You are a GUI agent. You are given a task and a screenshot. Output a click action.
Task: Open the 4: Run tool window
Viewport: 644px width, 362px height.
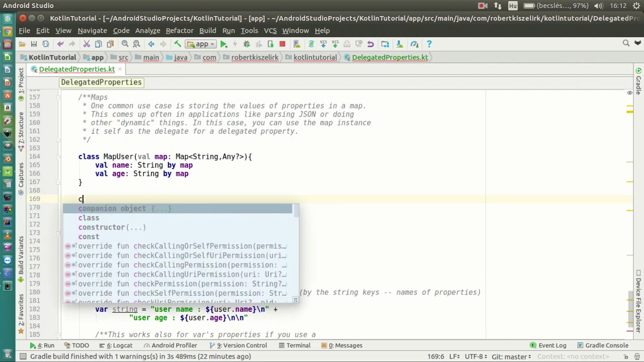click(x=42, y=345)
